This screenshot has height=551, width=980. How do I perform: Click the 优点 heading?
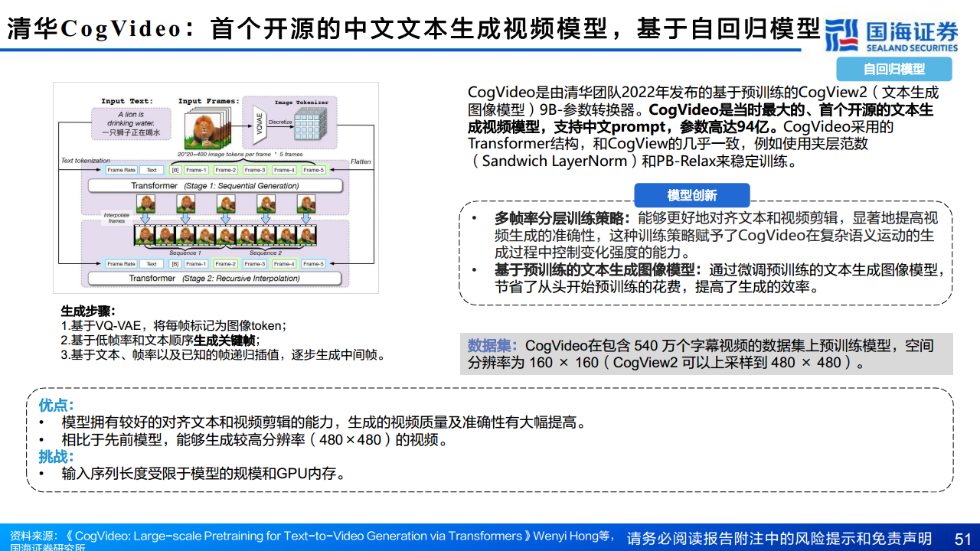(56, 405)
